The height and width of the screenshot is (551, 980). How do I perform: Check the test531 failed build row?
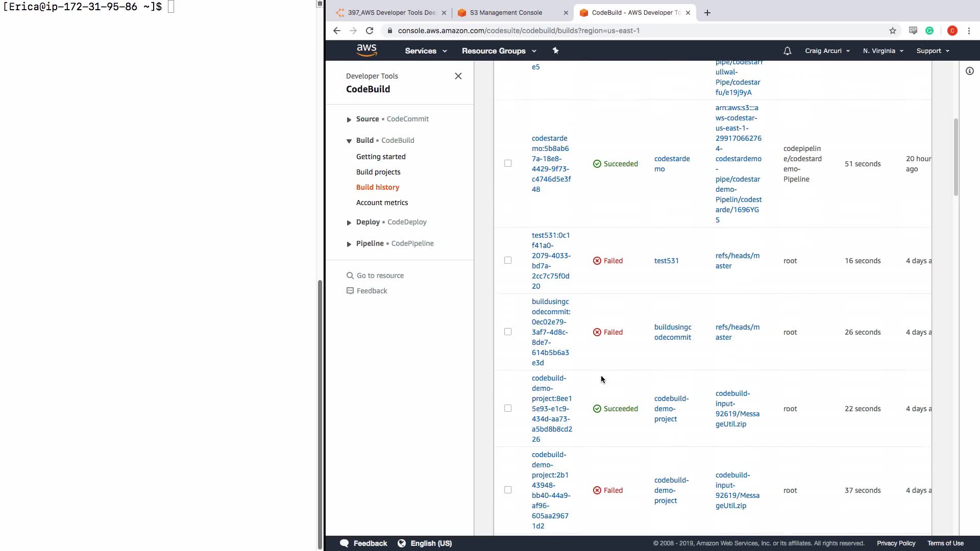click(x=507, y=261)
